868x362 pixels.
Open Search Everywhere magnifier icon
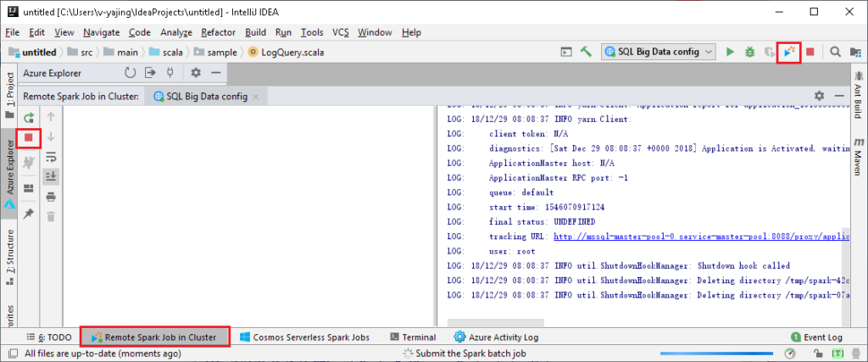835,53
